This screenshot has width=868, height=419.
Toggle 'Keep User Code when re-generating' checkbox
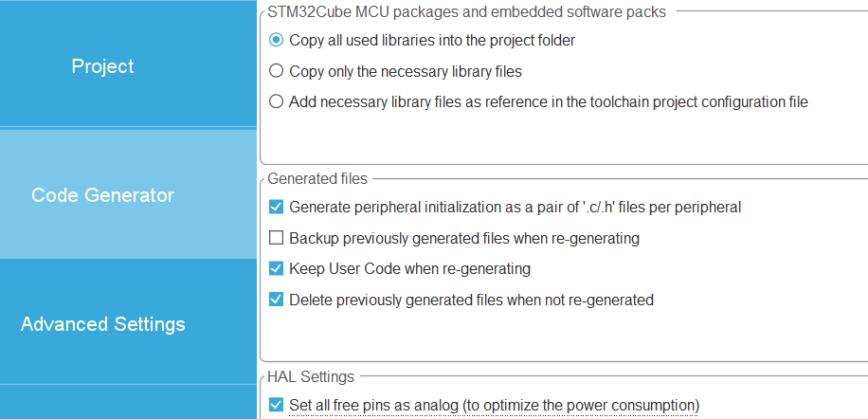click(x=277, y=268)
